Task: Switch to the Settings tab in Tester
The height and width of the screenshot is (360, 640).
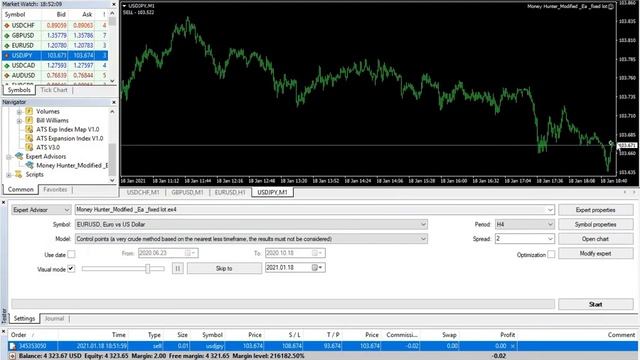Action: coord(24,318)
